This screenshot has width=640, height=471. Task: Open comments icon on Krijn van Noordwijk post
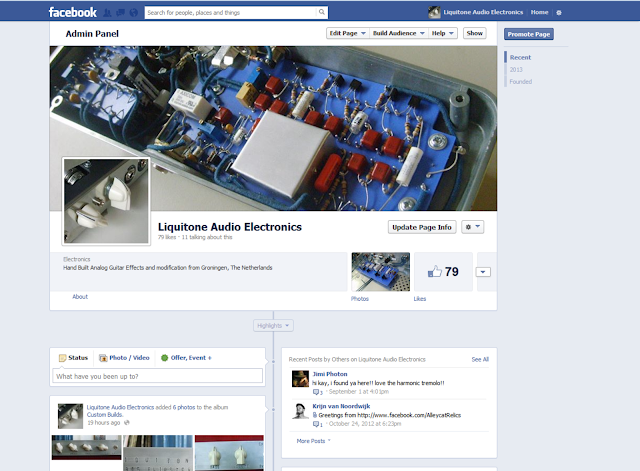click(317, 424)
